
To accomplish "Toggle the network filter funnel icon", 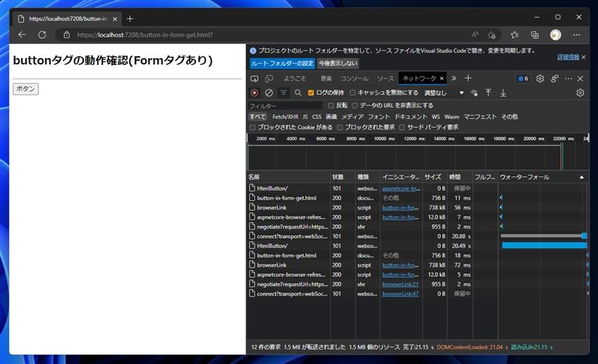I will (x=283, y=93).
